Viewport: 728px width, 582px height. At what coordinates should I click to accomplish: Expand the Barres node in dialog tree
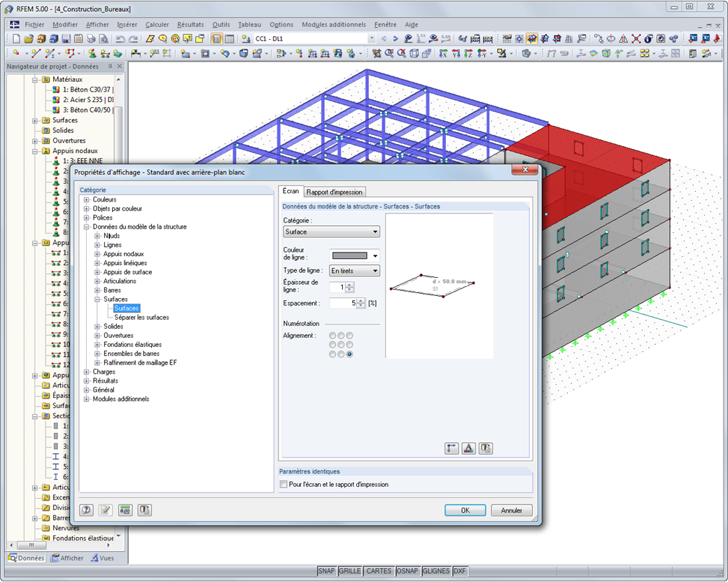click(x=97, y=290)
